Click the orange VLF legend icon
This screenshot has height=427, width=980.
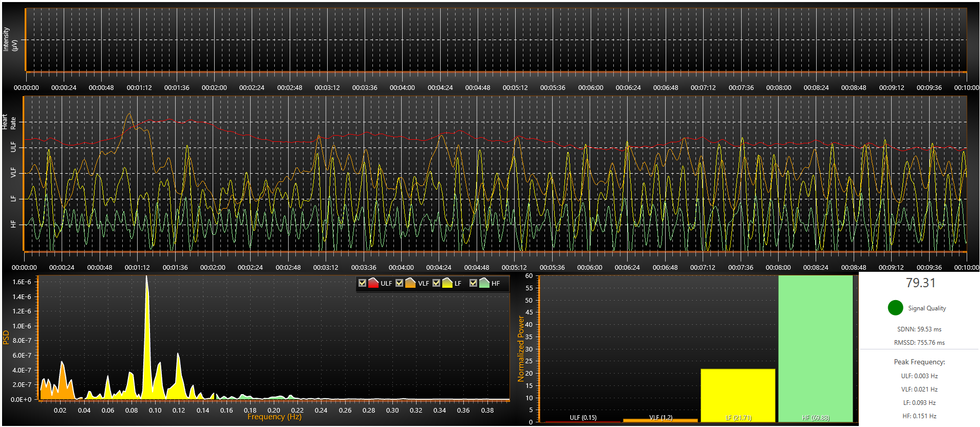tap(410, 283)
